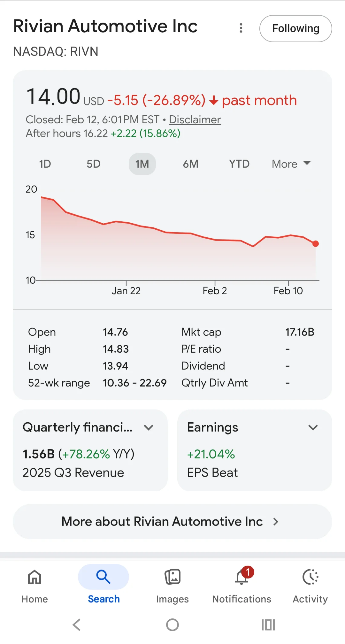The image size is (345, 644).
Task: Tap the Search magnifier icon
Action: 103,577
